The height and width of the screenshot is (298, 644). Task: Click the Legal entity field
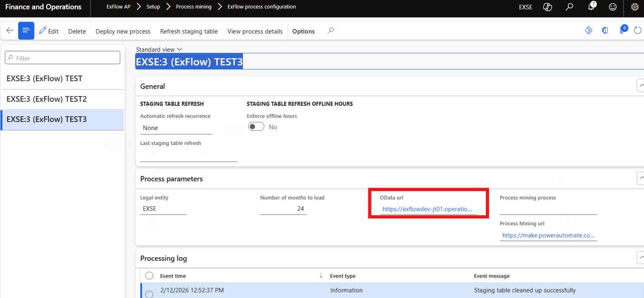[163, 209]
